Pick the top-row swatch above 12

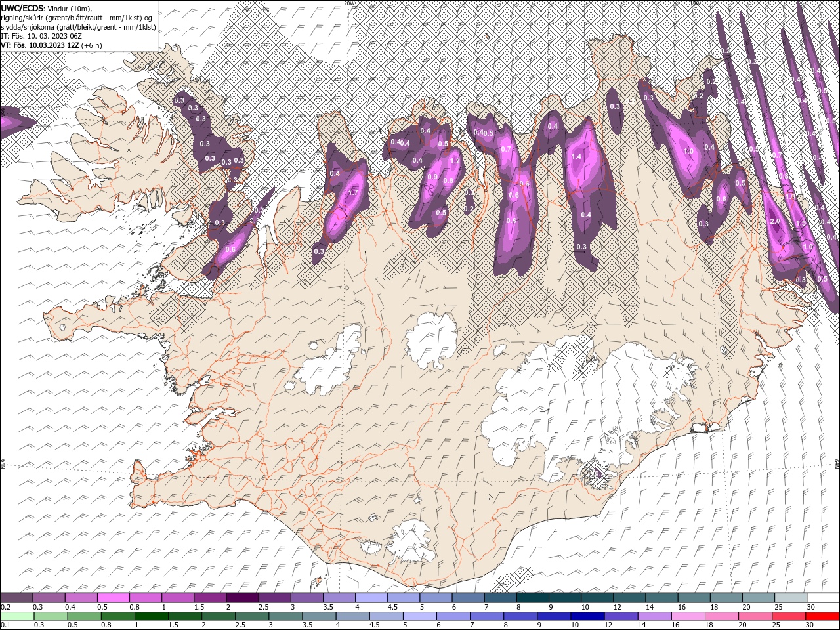click(629, 598)
